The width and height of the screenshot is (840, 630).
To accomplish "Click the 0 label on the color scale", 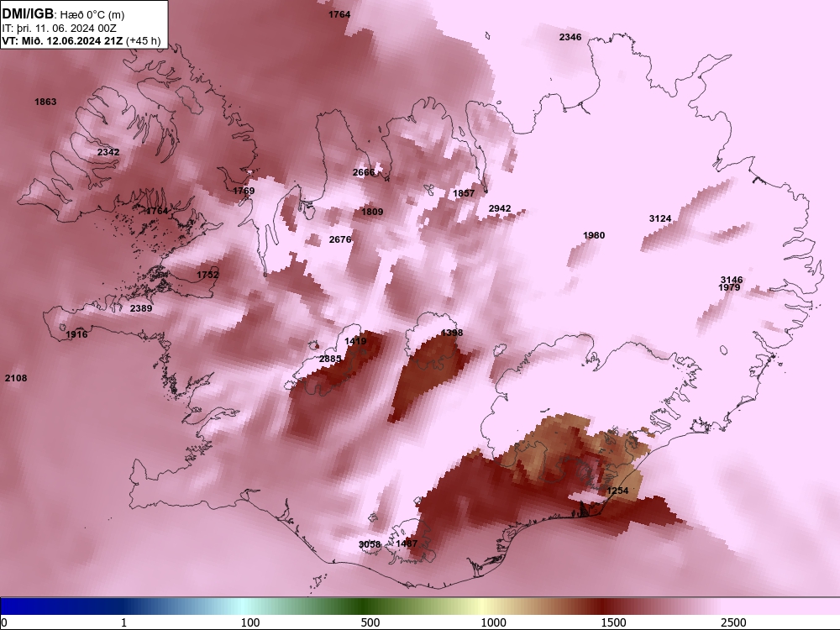I will [x=4, y=622].
